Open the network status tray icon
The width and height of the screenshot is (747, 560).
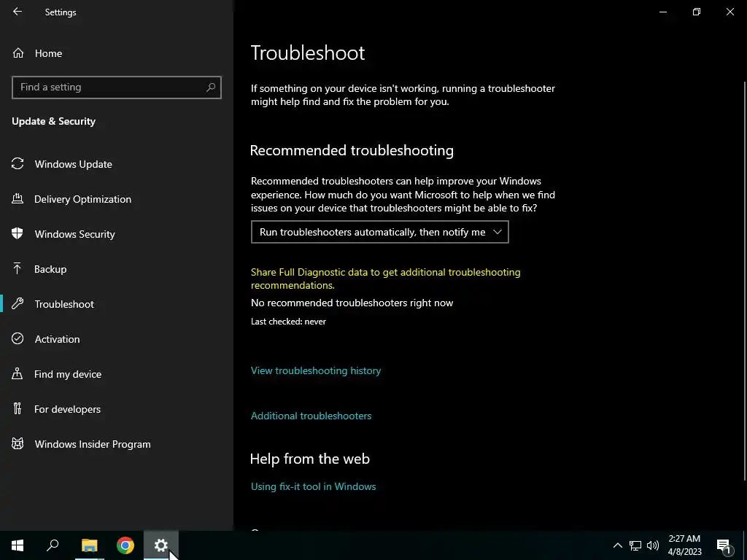tap(635, 545)
